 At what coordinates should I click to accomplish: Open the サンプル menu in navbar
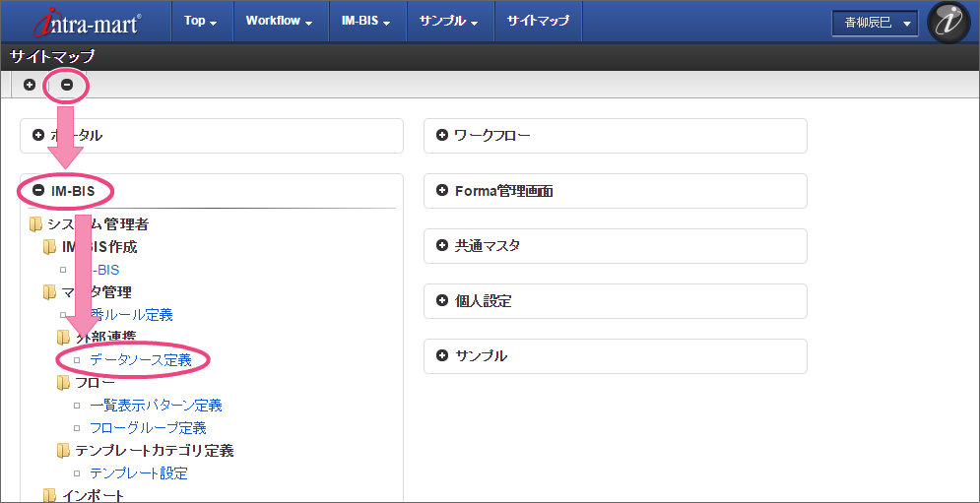point(449,22)
